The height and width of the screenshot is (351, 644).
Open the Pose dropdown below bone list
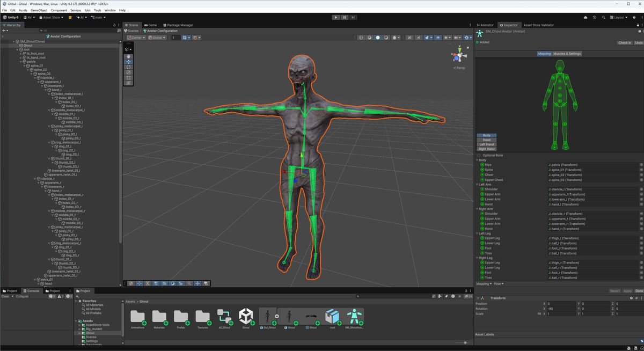coord(499,283)
